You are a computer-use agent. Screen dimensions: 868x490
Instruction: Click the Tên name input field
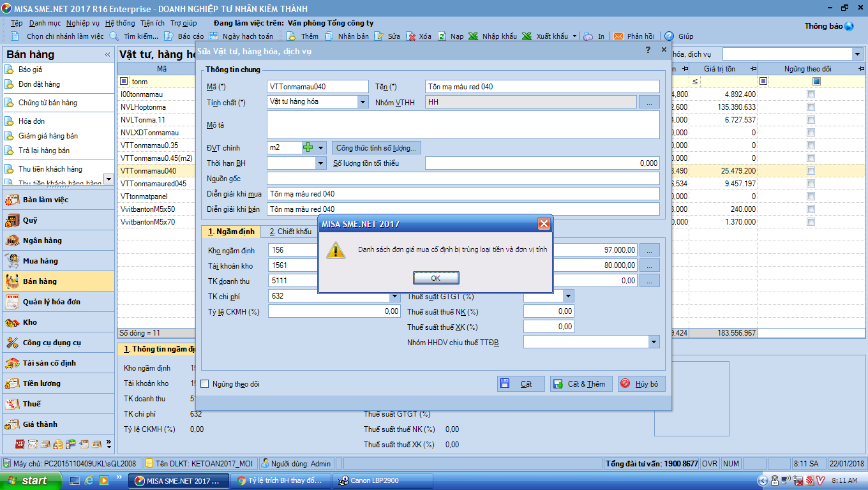pyautogui.click(x=542, y=87)
